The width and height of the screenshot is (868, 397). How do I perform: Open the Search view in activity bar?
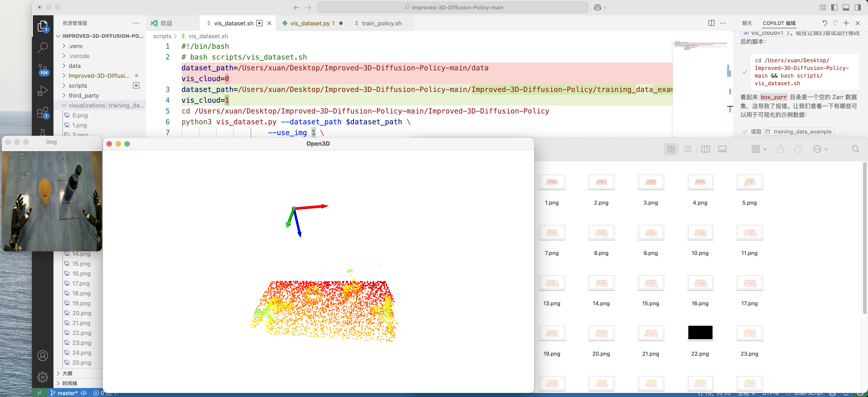[x=42, y=47]
